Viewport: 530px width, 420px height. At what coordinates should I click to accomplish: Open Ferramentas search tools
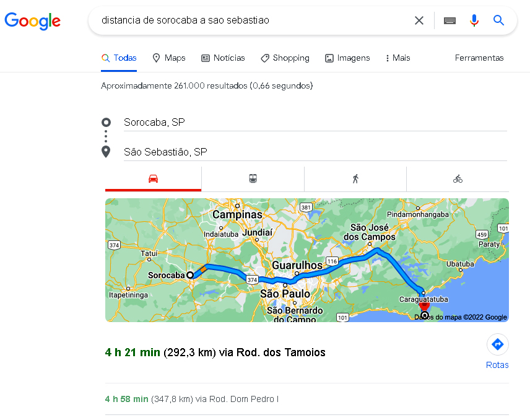[x=479, y=58]
